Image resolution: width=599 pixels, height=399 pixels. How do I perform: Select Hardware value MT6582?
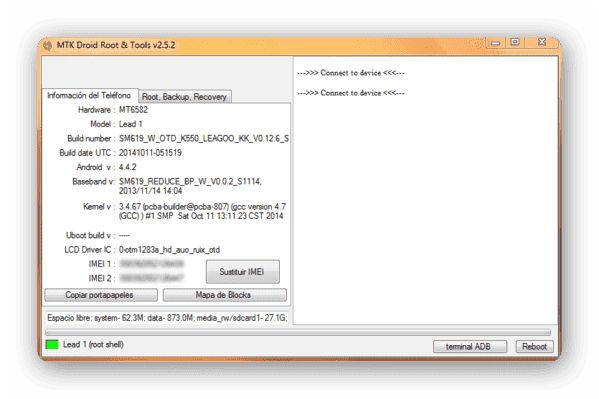pos(133,110)
